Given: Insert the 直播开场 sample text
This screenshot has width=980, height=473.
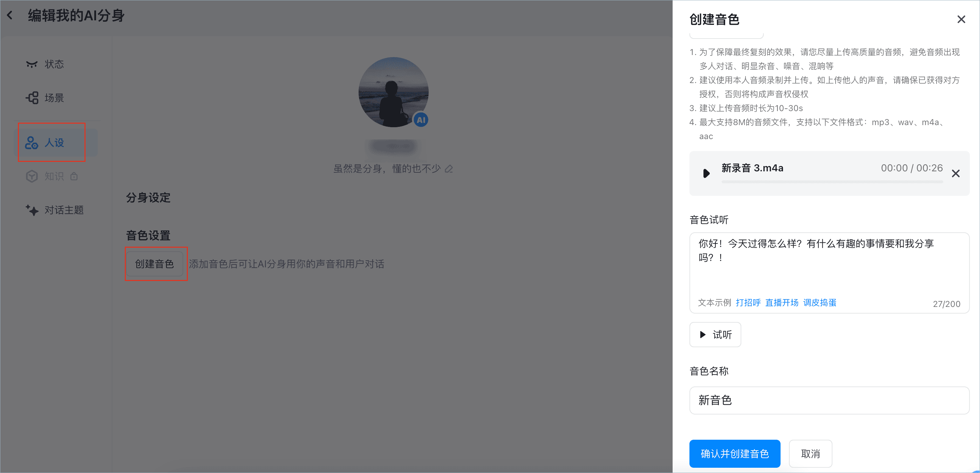Looking at the screenshot, I should 782,303.
